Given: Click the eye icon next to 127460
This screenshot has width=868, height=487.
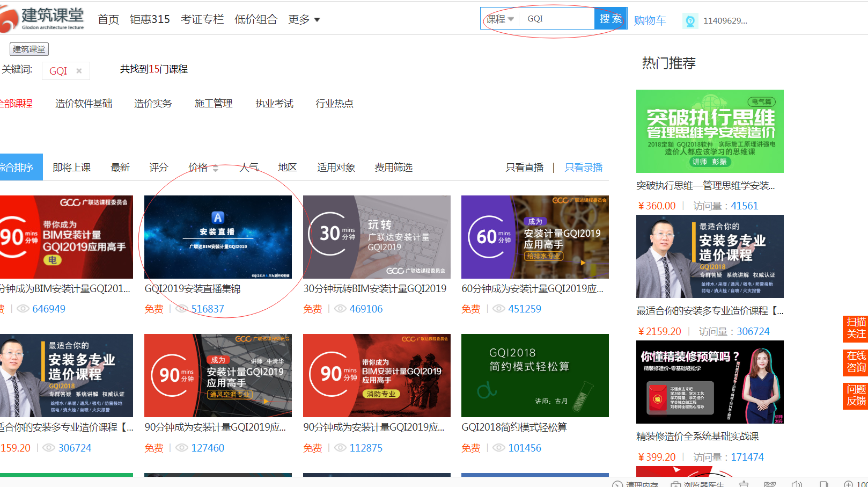Looking at the screenshot, I should [182, 448].
